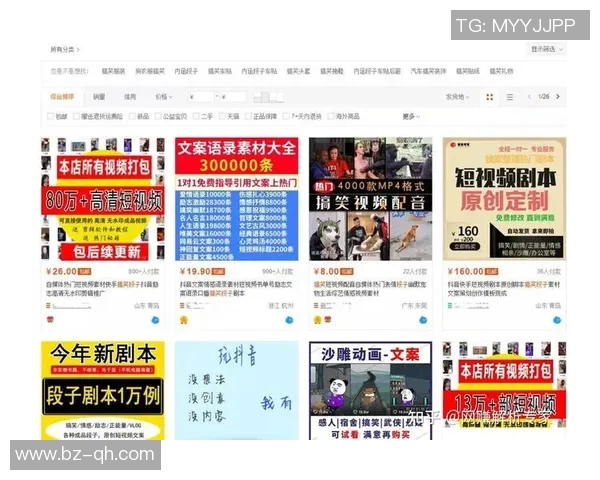This screenshot has height=480, width=600.
Task: Toggle the 天猫 Tmall checkbox
Action: click(222, 116)
